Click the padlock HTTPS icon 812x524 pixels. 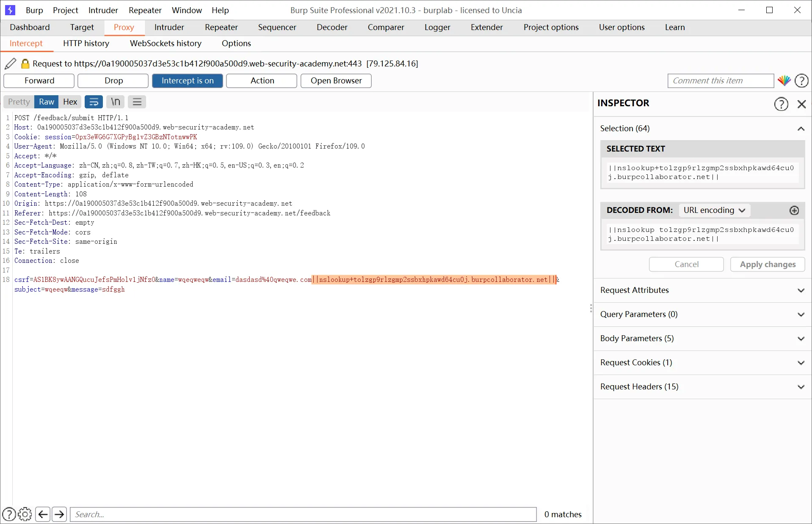coord(25,63)
